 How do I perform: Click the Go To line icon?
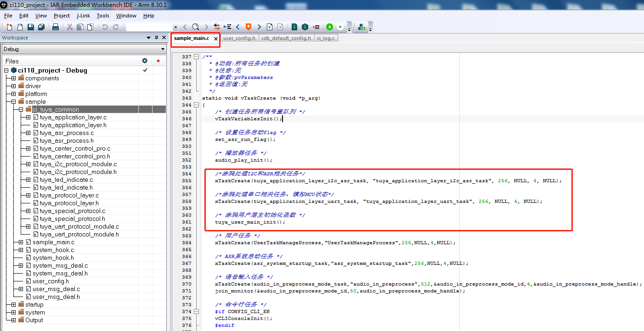[x=227, y=27]
